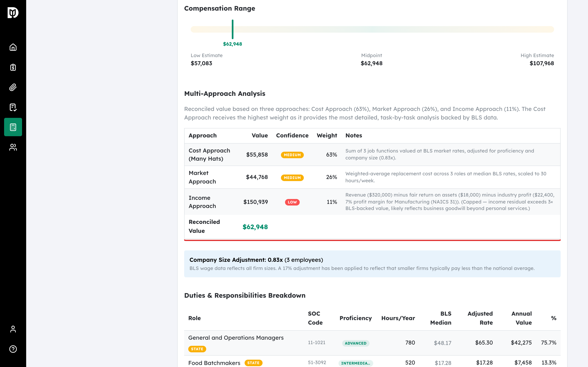Select the clipboard valuation icon in the sidebar
588x367 pixels.
click(13, 67)
